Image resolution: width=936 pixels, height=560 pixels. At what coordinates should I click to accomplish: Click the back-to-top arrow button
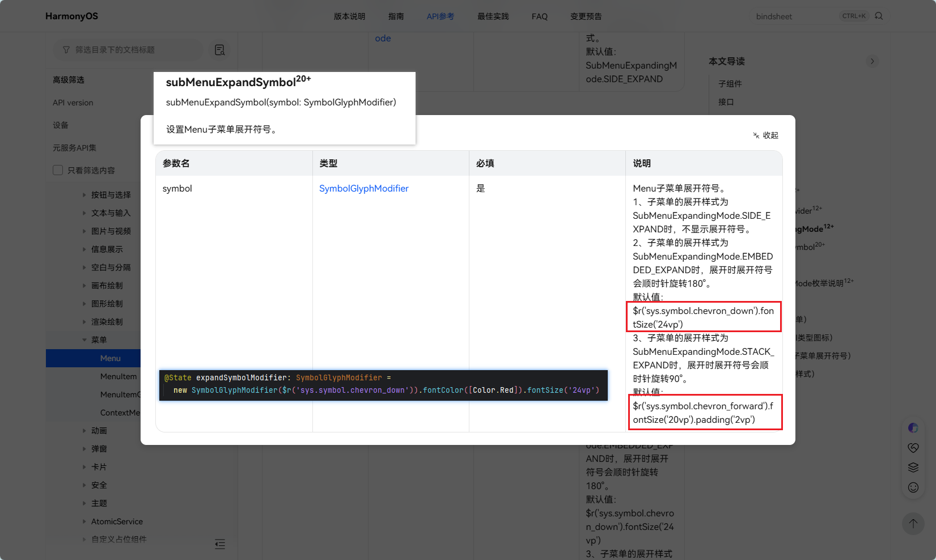tap(913, 523)
